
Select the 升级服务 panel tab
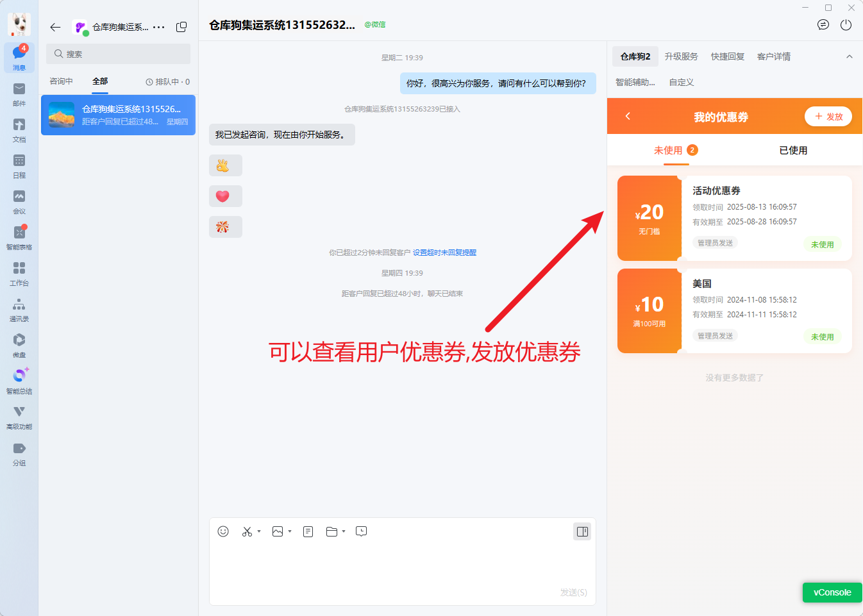pyautogui.click(x=681, y=56)
